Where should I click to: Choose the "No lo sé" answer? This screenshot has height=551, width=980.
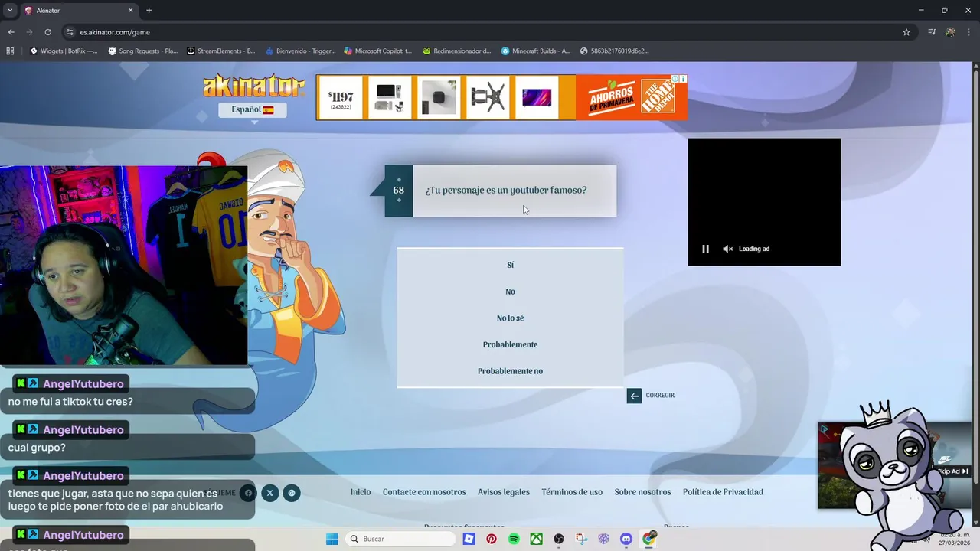(x=510, y=318)
